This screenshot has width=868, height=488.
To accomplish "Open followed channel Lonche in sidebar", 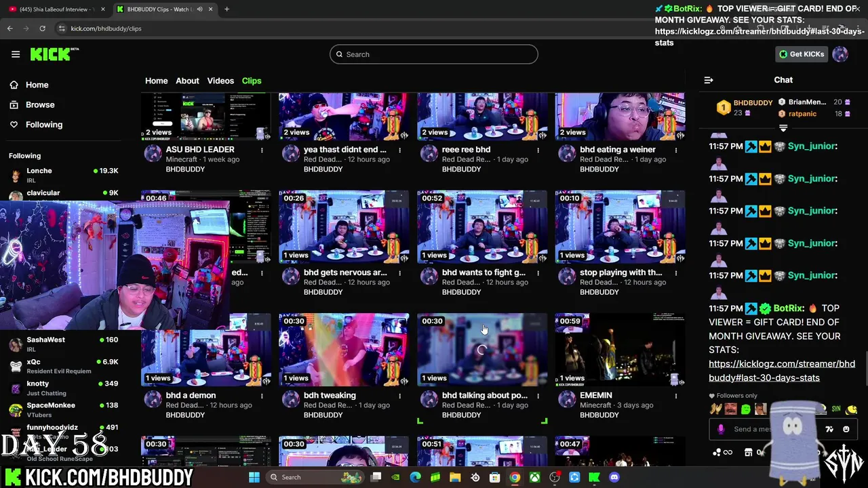I will (x=63, y=176).
